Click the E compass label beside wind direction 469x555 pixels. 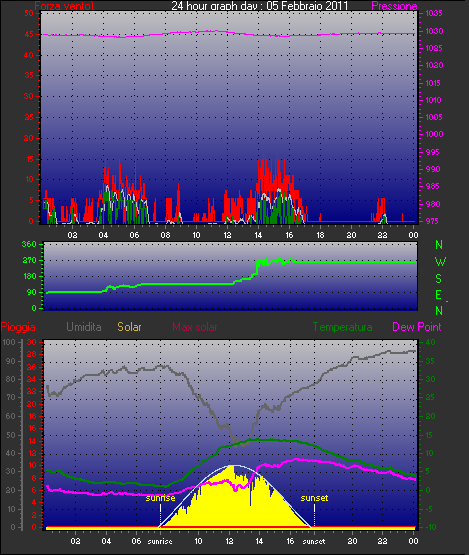439,294
